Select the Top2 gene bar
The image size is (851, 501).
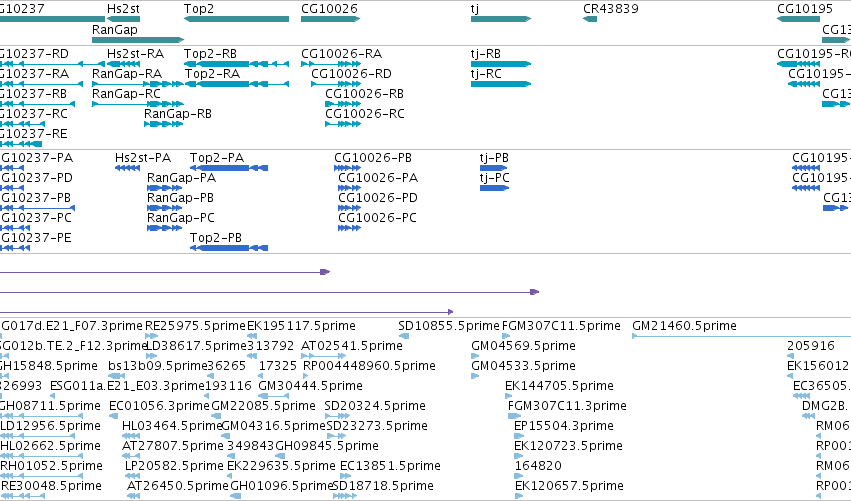pos(237,19)
